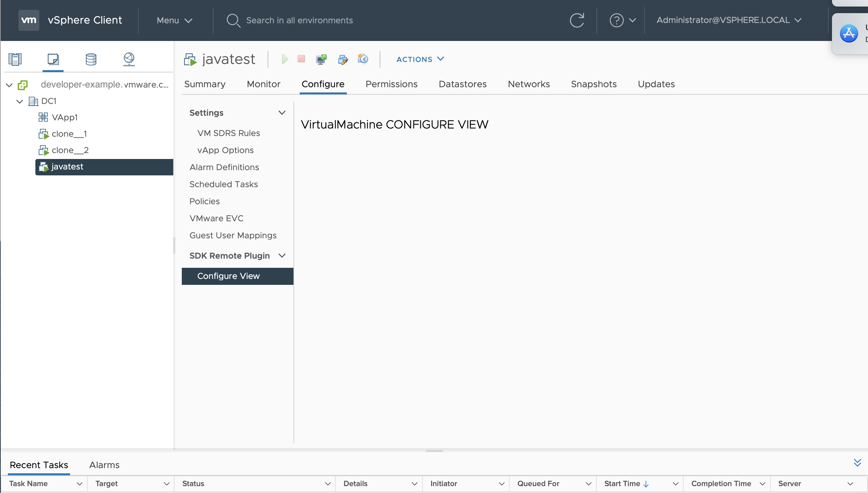Open Networking inventory view icon
The height and width of the screenshot is (493, 868).
tap(129, 59)
